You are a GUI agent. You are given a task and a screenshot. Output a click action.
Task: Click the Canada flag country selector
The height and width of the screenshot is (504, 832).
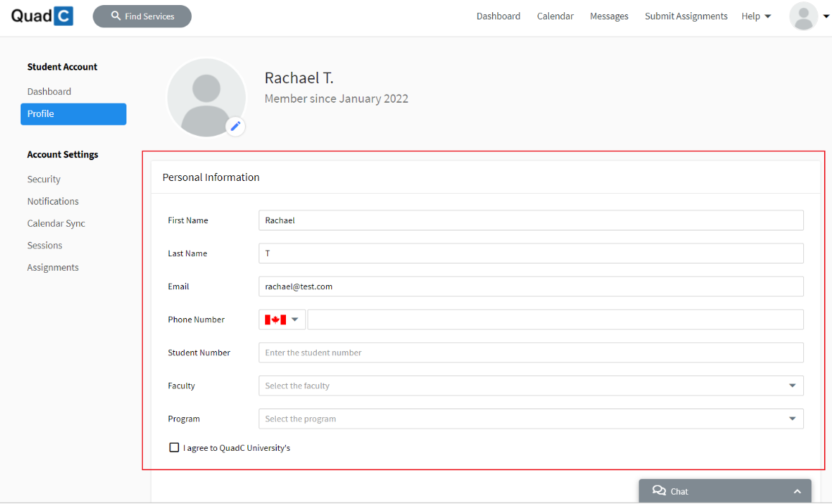[x=282, y=319]
